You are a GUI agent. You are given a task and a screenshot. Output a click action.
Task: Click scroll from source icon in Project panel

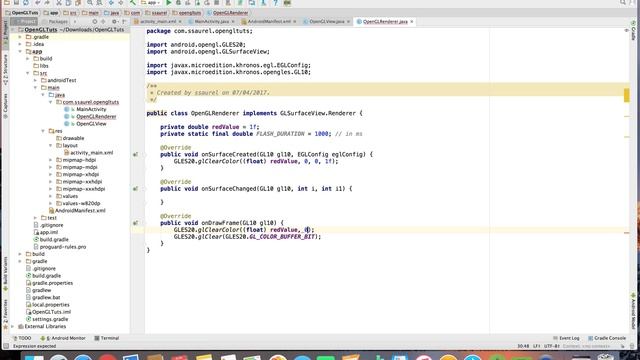pos(95,22)
